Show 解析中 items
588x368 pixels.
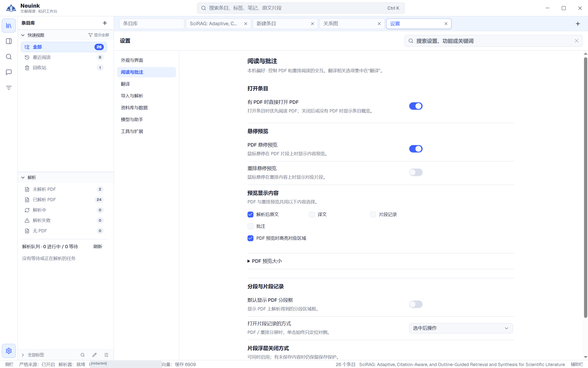click(64, 210)
